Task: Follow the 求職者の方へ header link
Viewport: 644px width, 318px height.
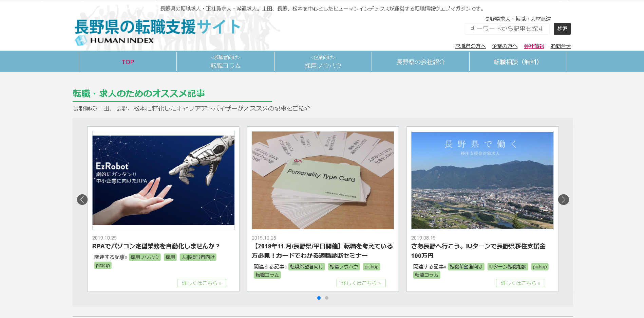Action: tap(470, 46)
